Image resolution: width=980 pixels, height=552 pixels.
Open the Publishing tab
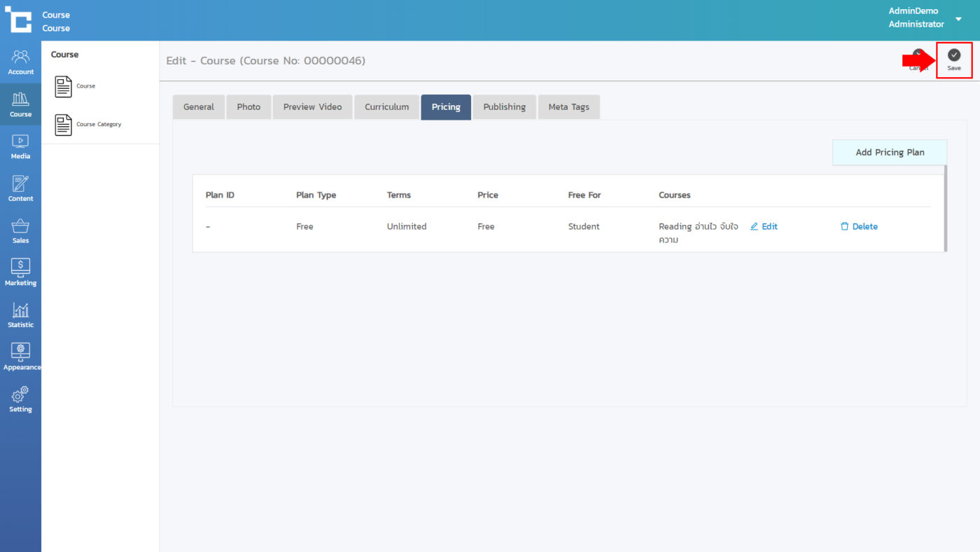pyautogui.click(x=504, y=107)
